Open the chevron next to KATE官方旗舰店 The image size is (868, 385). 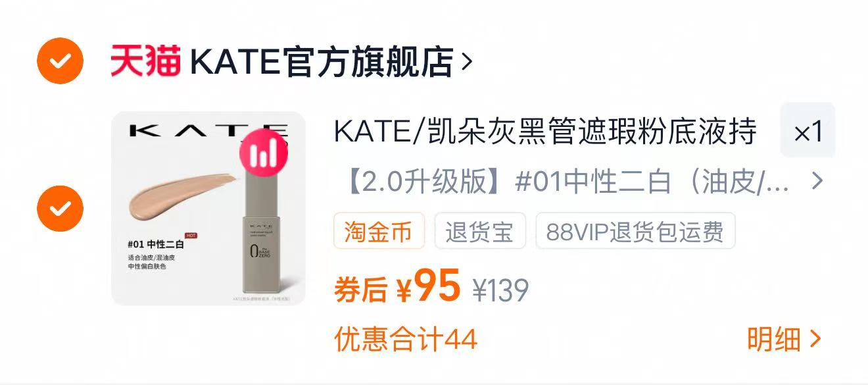[x=466, y=62]
